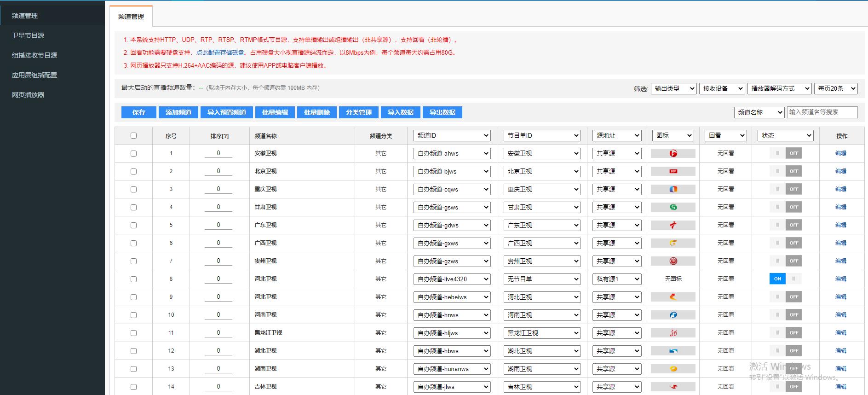Click the 批量编辑 button

pos(275,112)
